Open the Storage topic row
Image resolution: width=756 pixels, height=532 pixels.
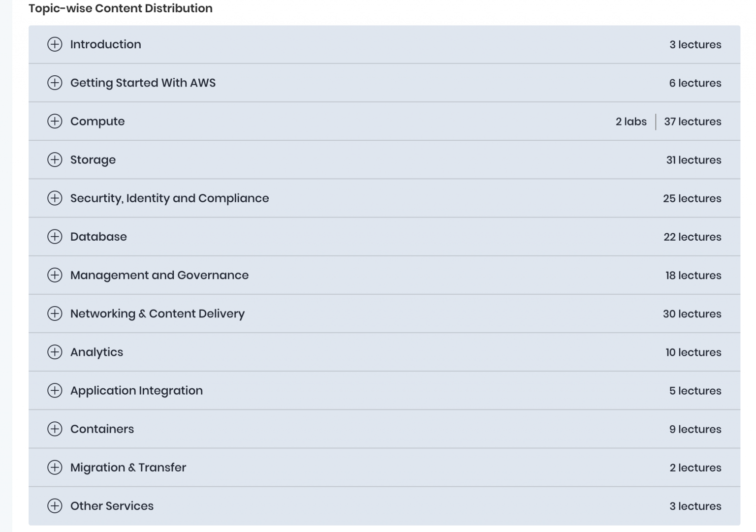point(93,159)
